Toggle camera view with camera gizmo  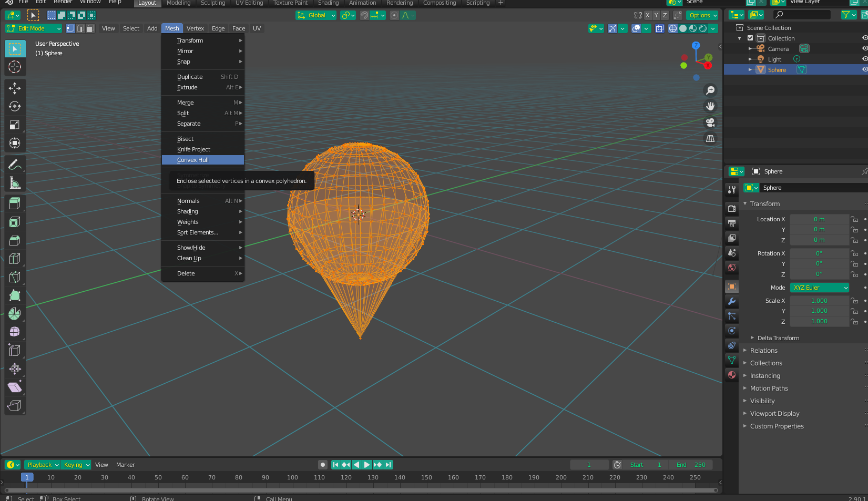coord(710,122)
